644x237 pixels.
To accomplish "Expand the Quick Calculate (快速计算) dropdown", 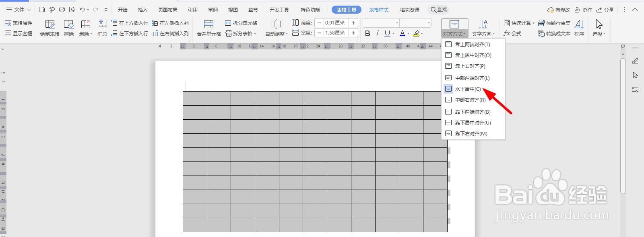I will 519,23.
